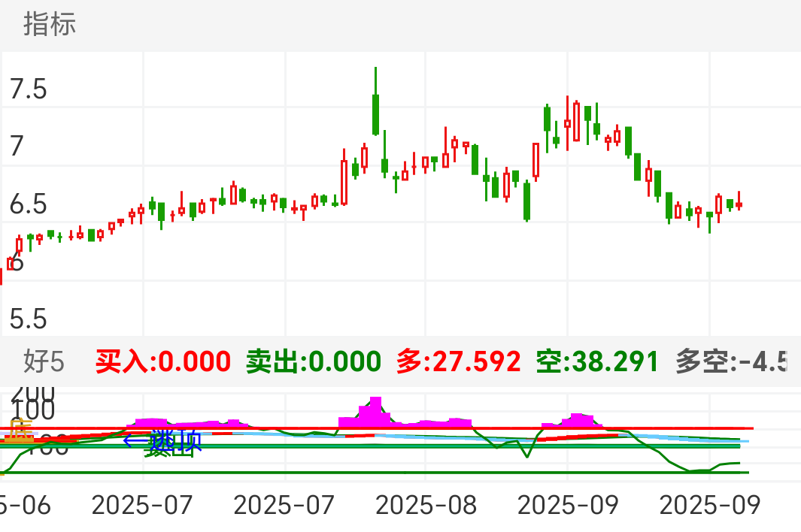The height and width of the screenshot is (532, 801).
Task: Select the red 多:27.592 readout
Action: point(458,362)
